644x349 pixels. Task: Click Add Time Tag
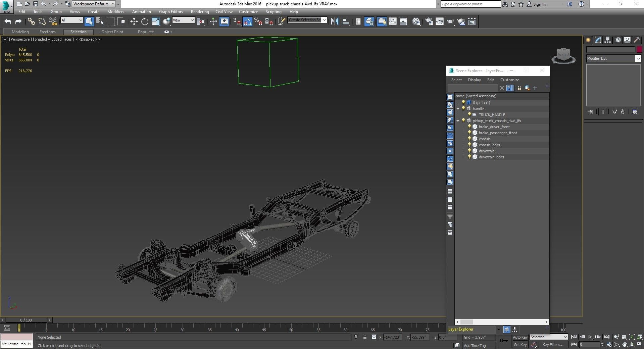coord(475,346)
